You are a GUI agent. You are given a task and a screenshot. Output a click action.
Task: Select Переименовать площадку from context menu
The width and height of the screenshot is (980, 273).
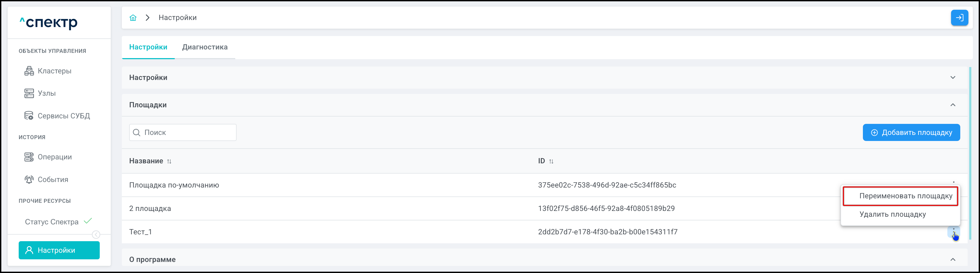click(906, 196)
